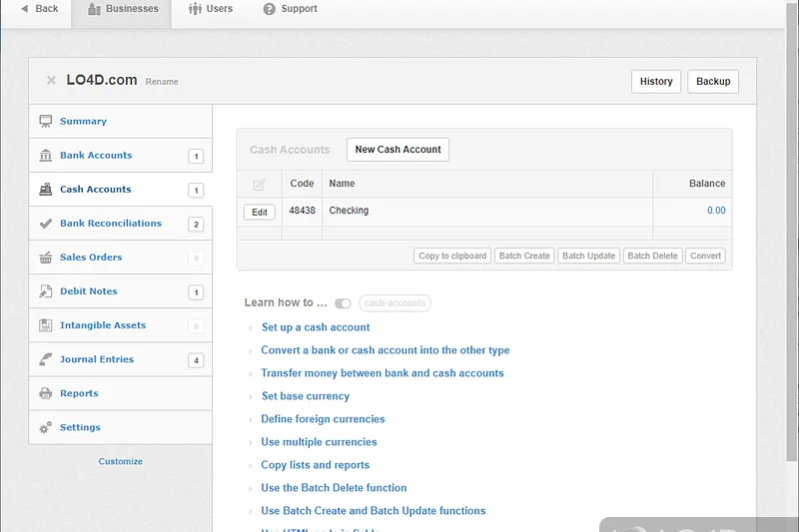Expand the arrow beside Set up a cash account

pyautogui.click(x=251, y=327)
